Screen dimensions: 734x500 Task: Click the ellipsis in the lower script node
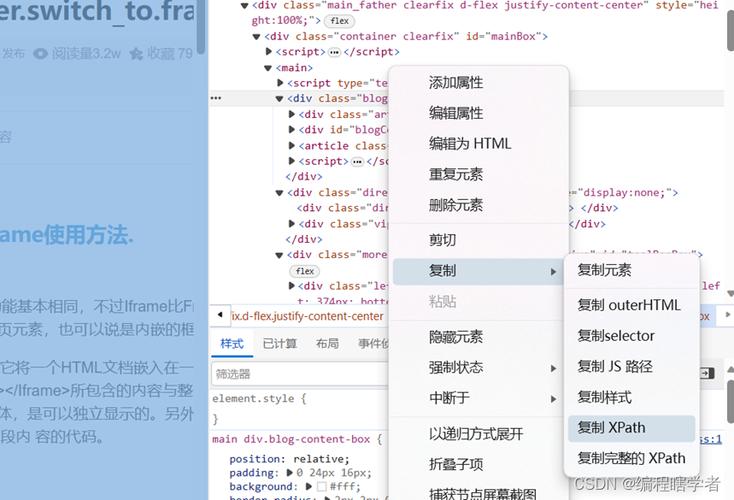point(358,162)
